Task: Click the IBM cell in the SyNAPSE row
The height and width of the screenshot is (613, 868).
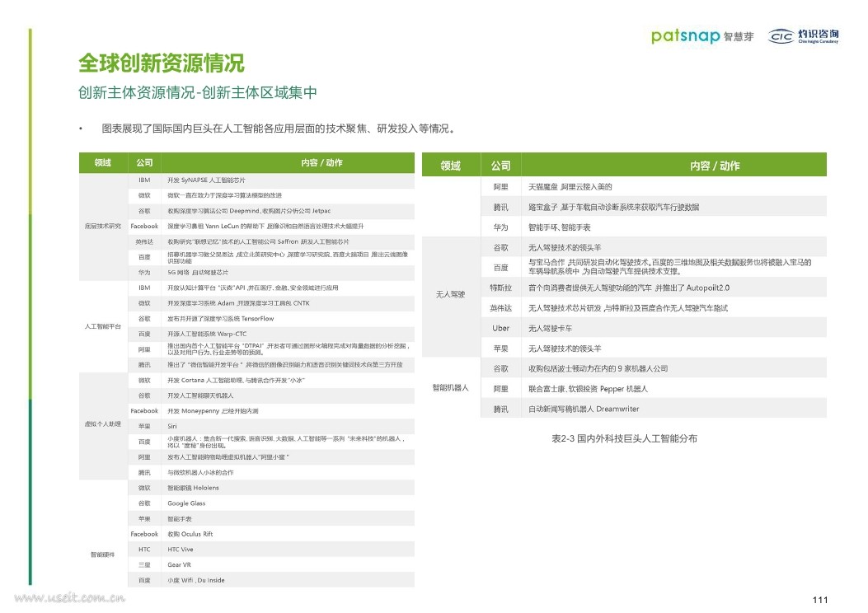Action: pyautogui.click(x=144, y=180)
